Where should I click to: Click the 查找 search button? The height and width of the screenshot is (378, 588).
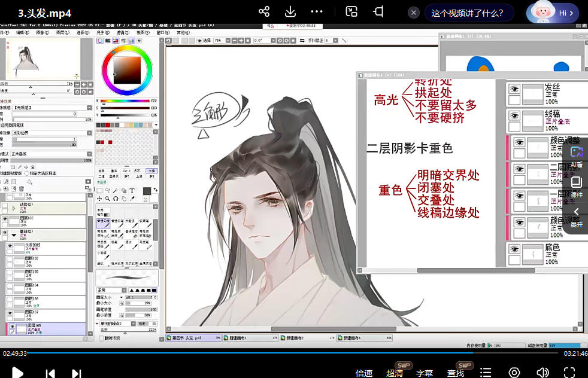point(456,373)
